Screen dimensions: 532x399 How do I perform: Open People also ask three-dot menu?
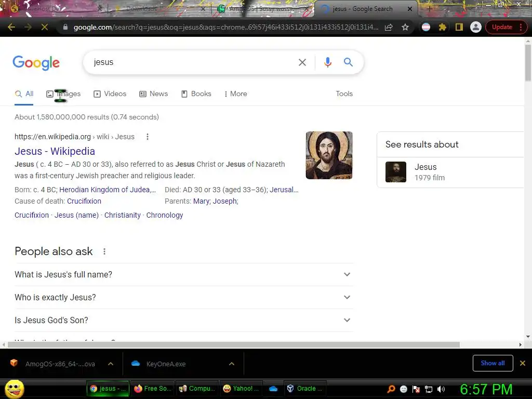tap(104, 251)
